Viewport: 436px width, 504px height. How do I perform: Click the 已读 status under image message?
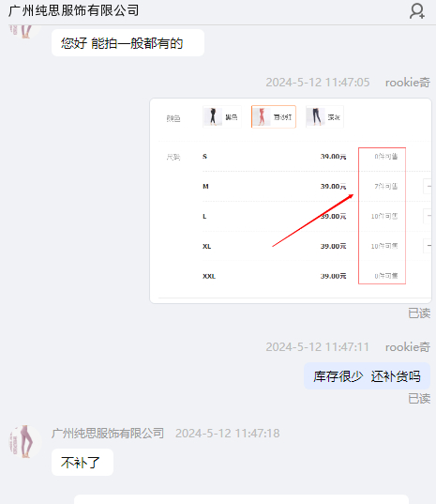[x=419, y=313]
